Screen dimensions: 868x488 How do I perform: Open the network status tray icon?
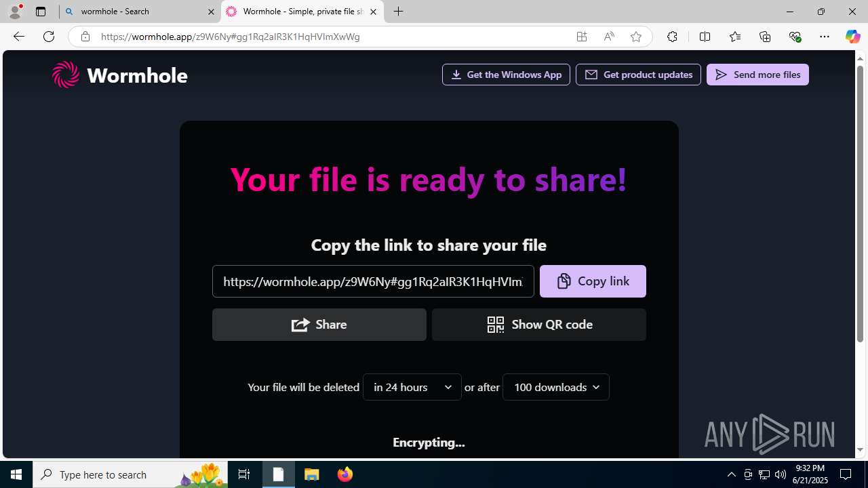(764, 474)
